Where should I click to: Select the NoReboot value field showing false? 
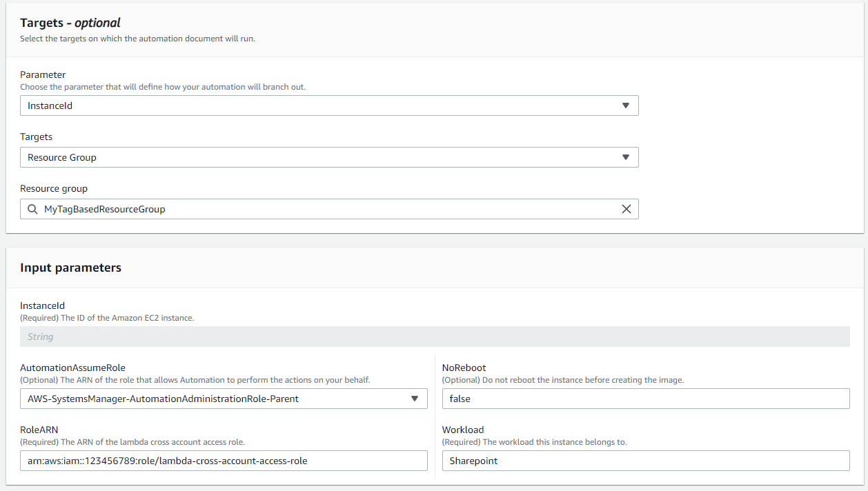[646, 399]
